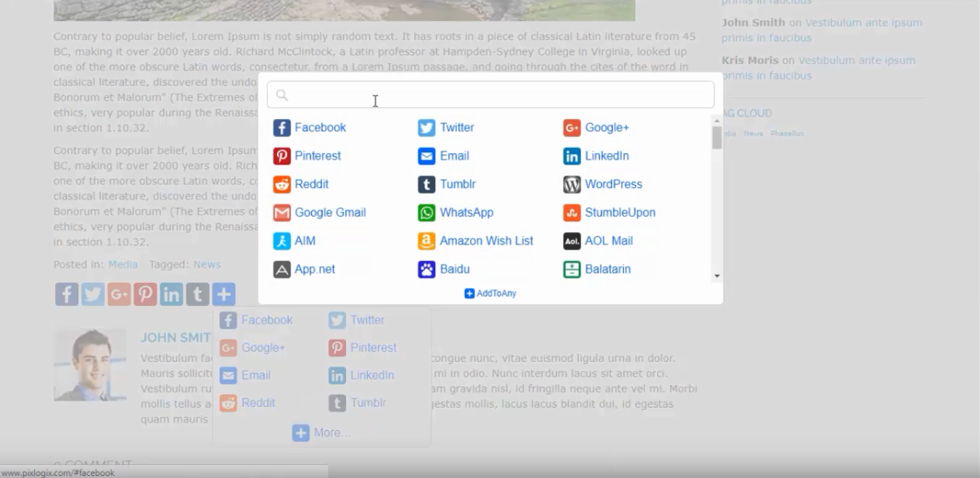Click the News tag in the tag cloud
The width and height of the screenshot is (980, 478).
click(753, 133)
